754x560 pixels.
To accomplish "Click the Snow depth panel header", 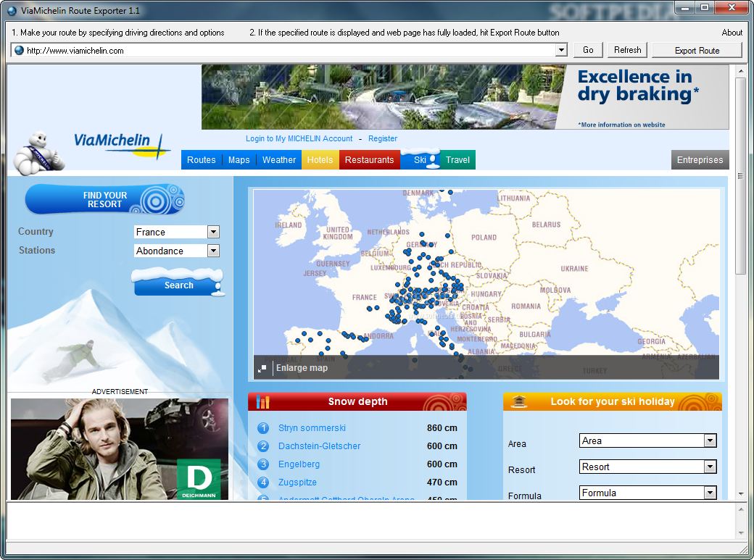I will coord(357,401).
